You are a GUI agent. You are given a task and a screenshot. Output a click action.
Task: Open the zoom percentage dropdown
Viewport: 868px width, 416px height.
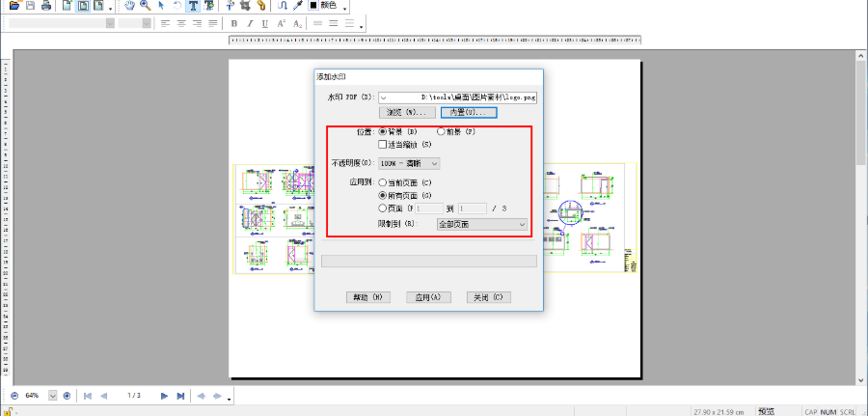tap(53, 396)
